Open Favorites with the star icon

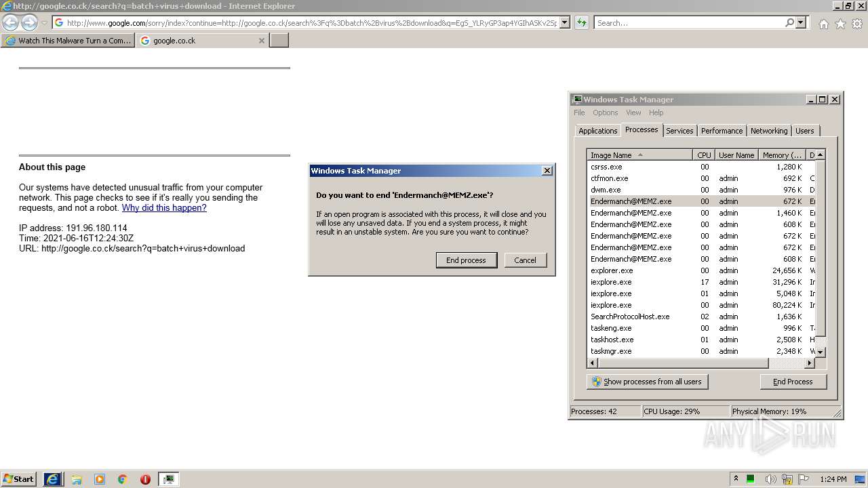[x=840, y=24]
